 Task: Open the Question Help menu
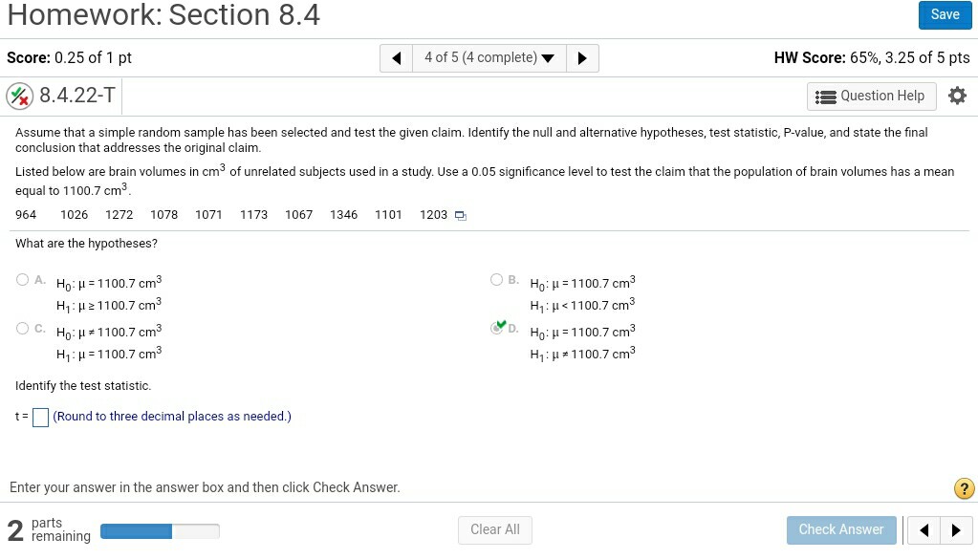(871, 96)
